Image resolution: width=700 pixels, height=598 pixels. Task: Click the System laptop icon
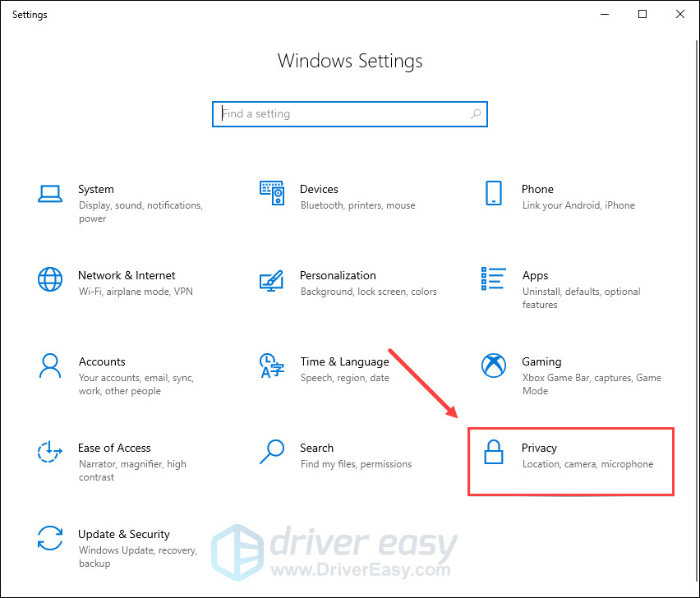tap(50, 194)
